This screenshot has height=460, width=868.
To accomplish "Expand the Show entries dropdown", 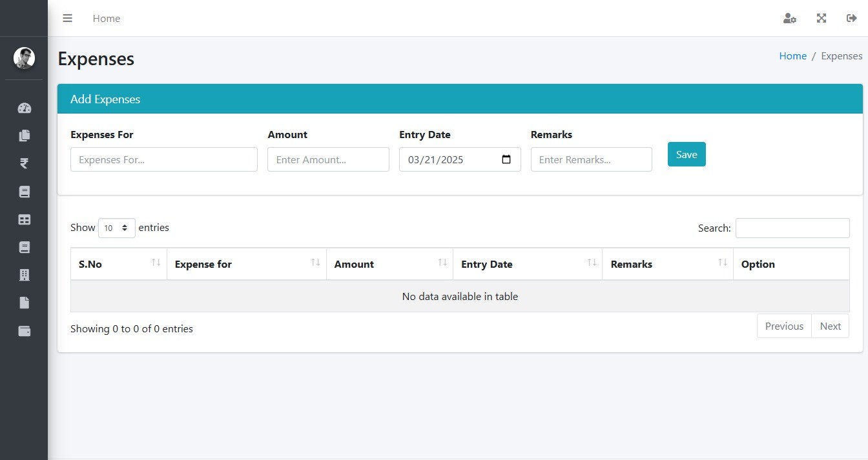I will 116,228.
